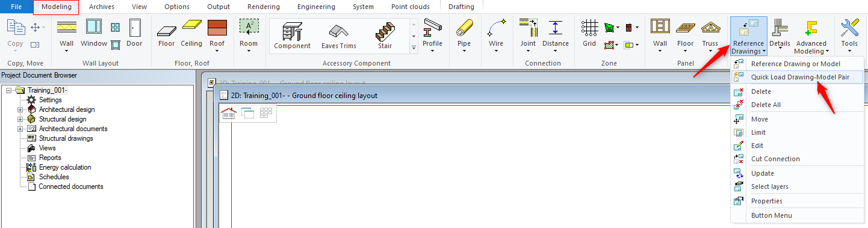The image size is (868, 228).
Task: Expand the accessory component gallery arrow
Action: 414,47
